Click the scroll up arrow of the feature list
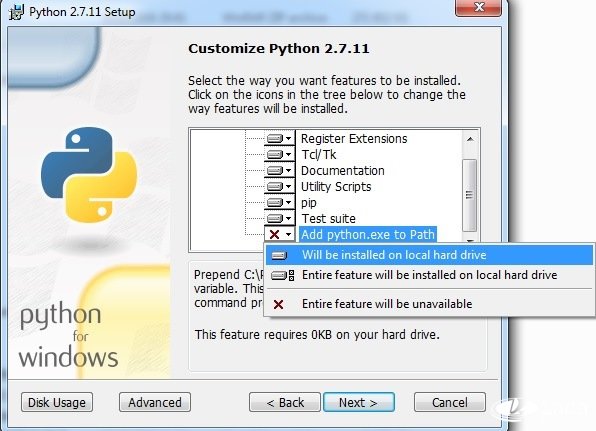 (x=470, y=139)
